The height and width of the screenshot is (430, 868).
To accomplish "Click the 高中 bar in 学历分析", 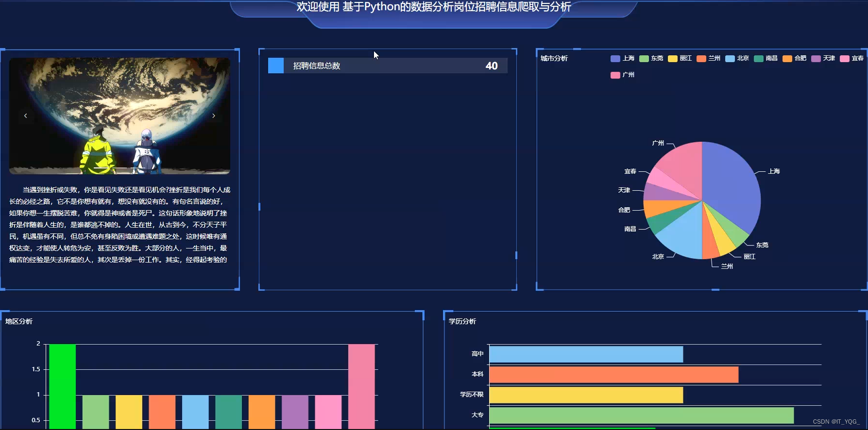I will tap(586, 354).
